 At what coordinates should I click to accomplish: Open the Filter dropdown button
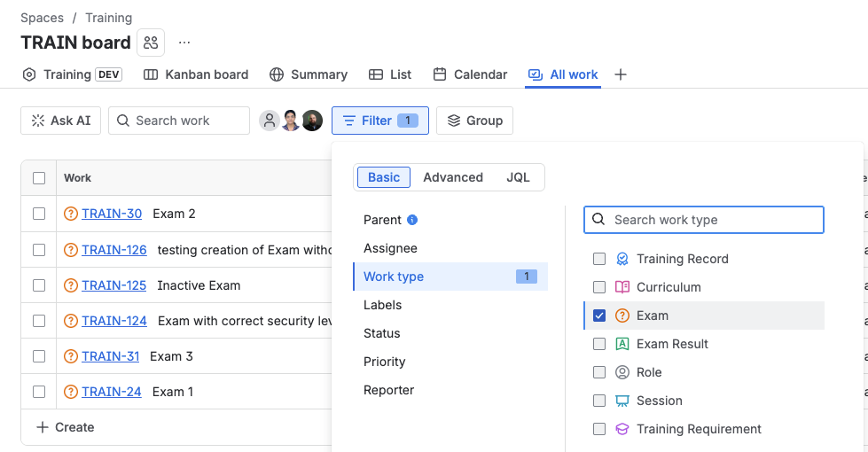point(380,121)
